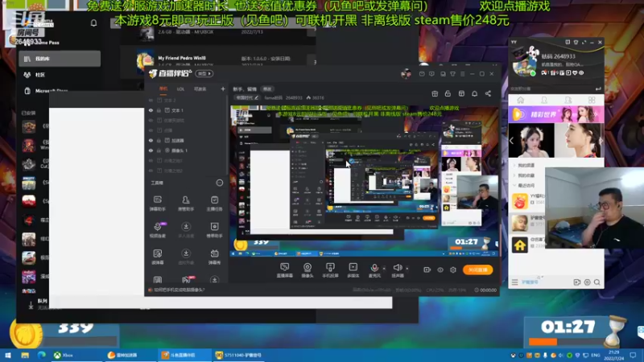Mute the 扬声器 speaker icon
Viewport: 644px width, 362px height.
(x=397, y=268)
